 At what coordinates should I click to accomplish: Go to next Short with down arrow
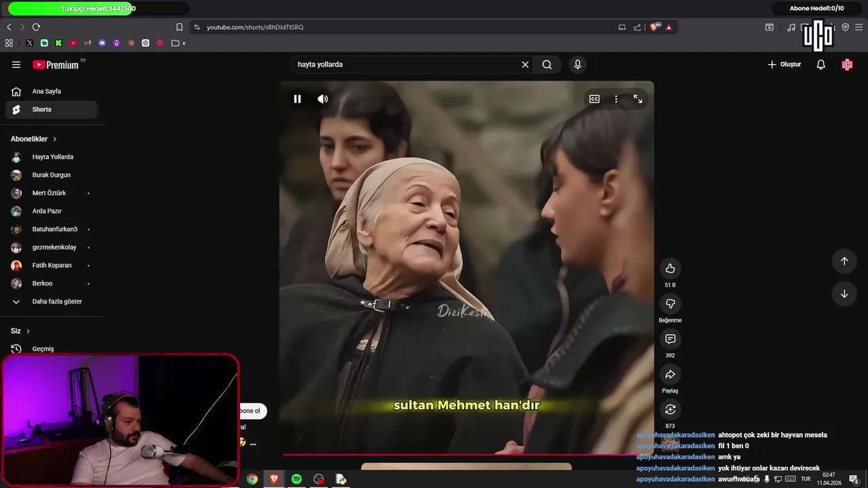pos(844,293)
